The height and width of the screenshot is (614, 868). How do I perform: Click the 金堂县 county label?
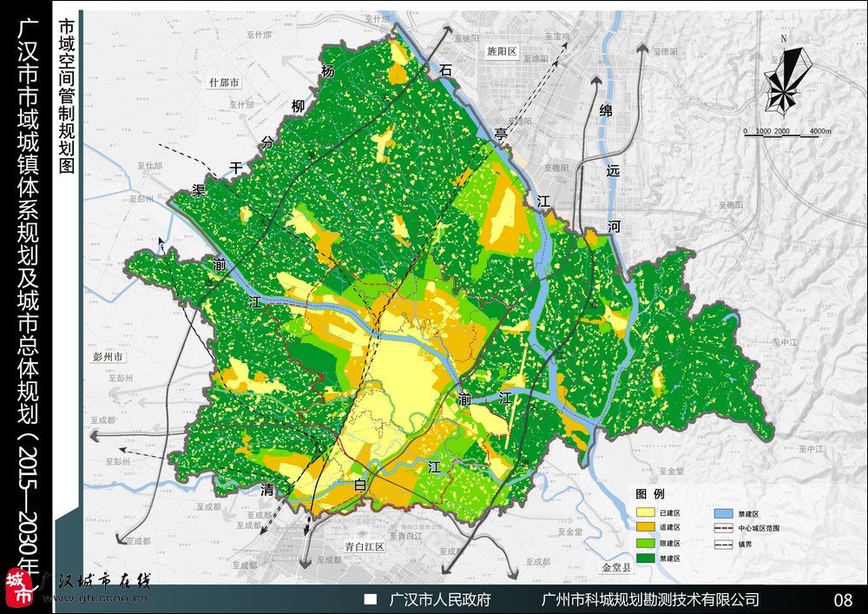click(x=617, y=566)
